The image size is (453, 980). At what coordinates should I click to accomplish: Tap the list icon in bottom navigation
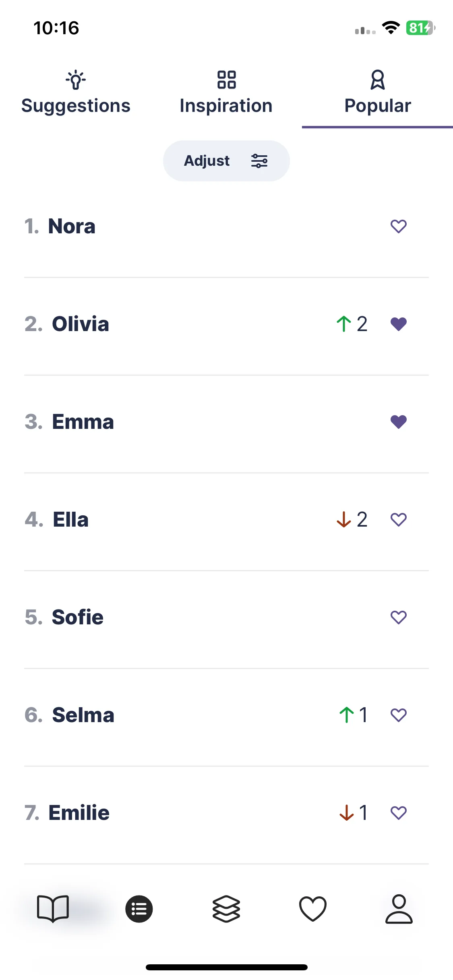[x=139, y=909]
